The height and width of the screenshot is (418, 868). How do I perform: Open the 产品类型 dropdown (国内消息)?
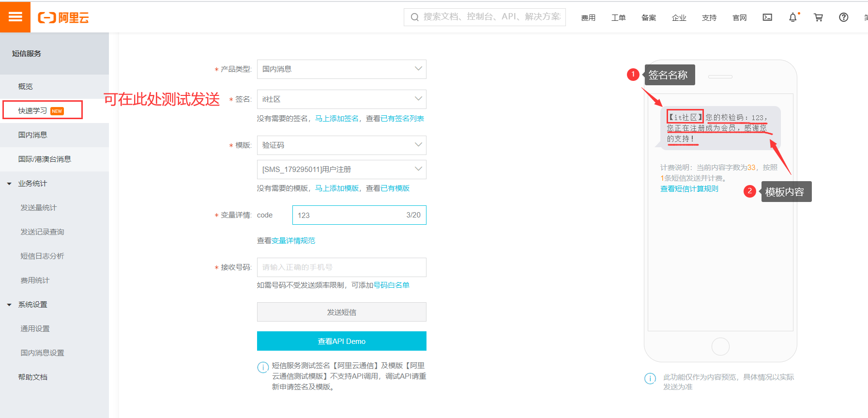(341, 69)
